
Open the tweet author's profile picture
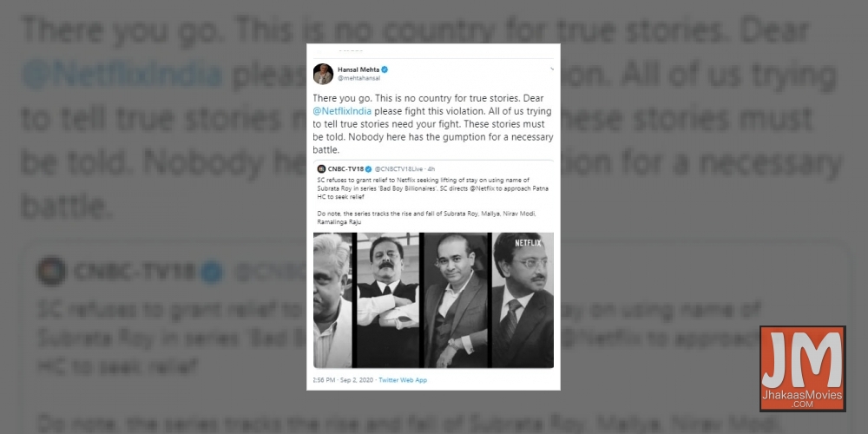[x=323, y=74]
